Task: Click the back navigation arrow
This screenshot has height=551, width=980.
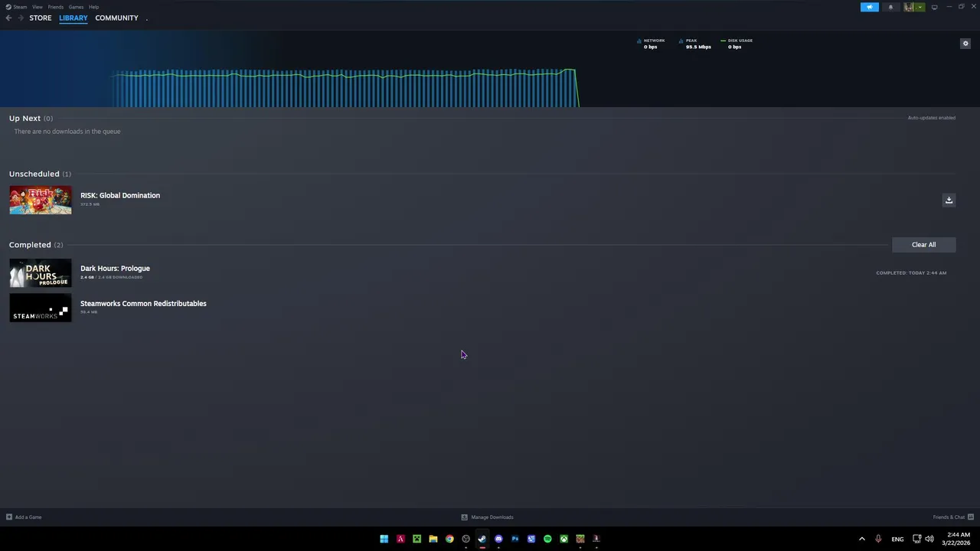Action: click(x=8, y=18)
